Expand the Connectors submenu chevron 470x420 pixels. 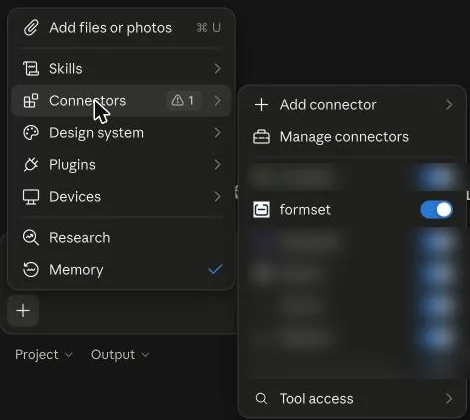pyautogui.click(x=218, y=101)
